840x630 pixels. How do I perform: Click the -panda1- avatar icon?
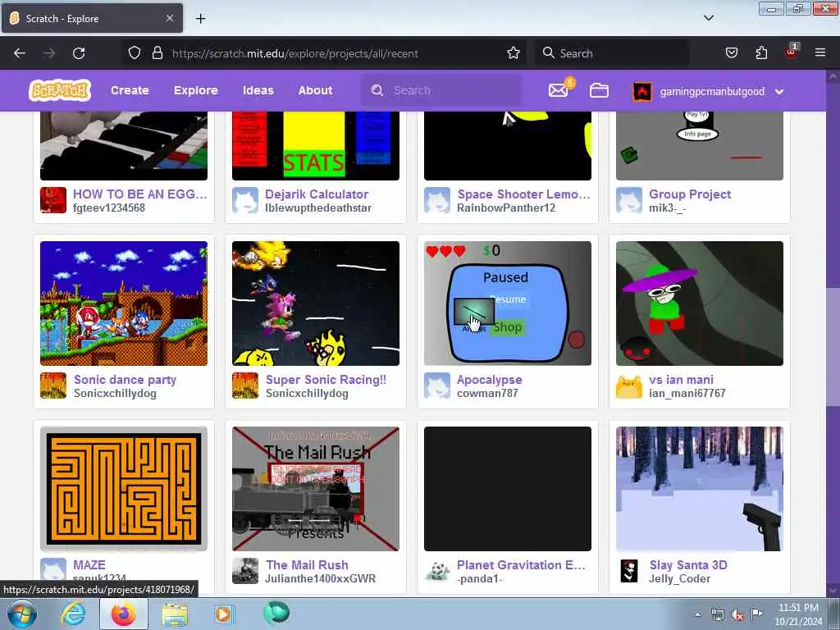(x=437, y=571)
